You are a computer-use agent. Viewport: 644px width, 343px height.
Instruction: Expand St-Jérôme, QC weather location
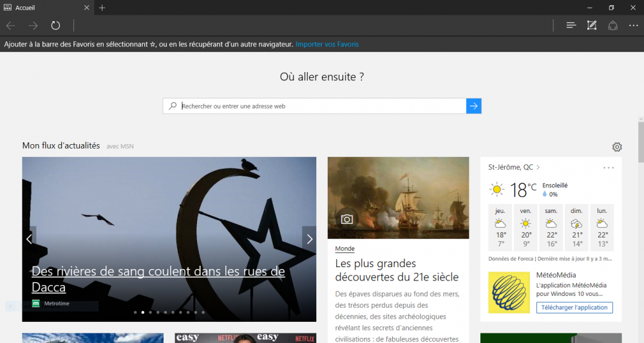514,167
